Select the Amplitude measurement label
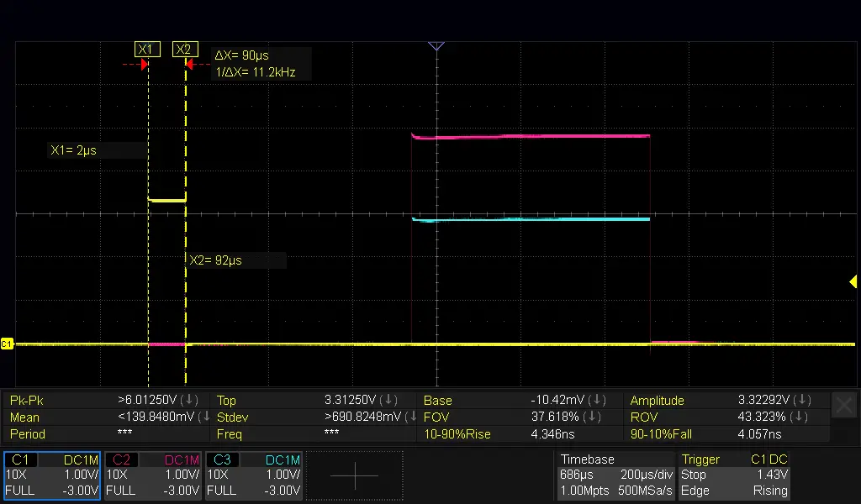Viewport: 861px width, 504px height. click(657, 401)
